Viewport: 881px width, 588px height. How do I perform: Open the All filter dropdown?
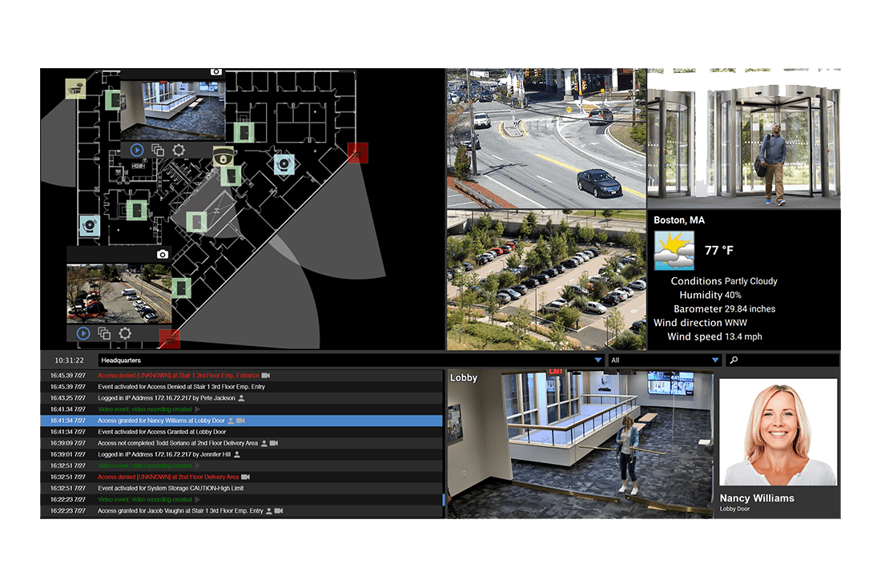tap(715, 360)
